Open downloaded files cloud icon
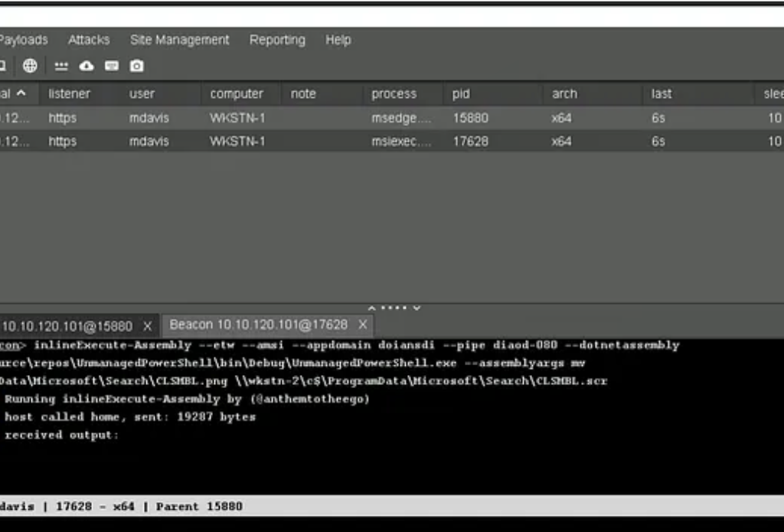Screen dimensions: 784x532 click(87, 66)
